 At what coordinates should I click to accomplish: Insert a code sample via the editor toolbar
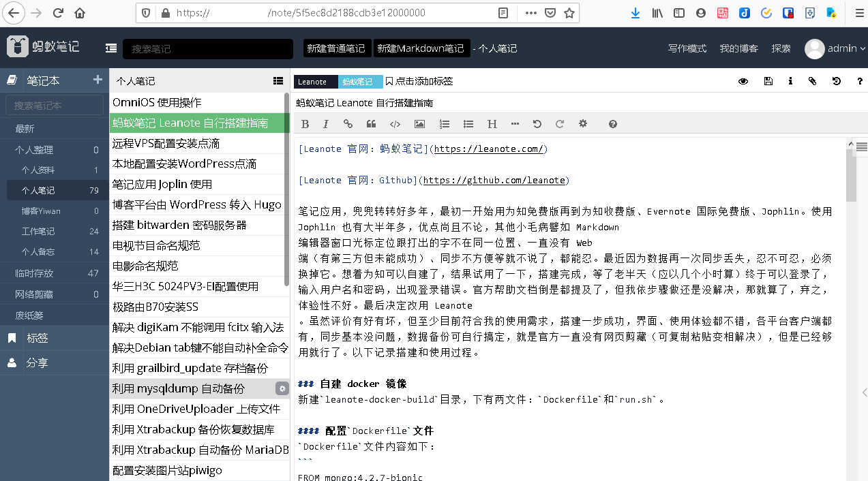[x=395, y=124]
